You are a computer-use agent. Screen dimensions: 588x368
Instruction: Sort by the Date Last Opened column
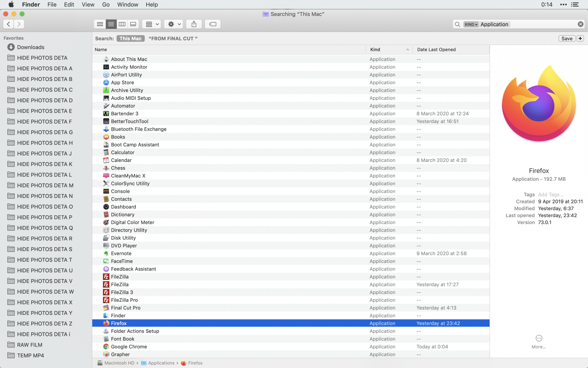click(x=451, y=49)
